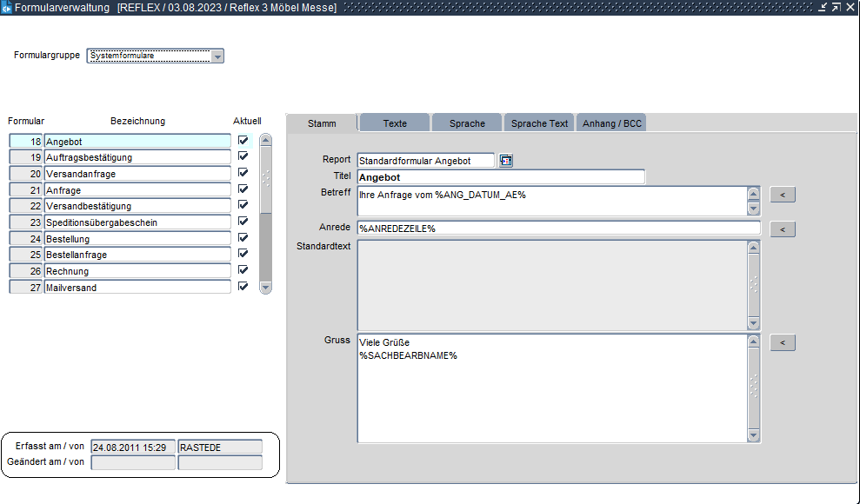
Task: Click the application icon in title bar
Action: tap(7, 7)
